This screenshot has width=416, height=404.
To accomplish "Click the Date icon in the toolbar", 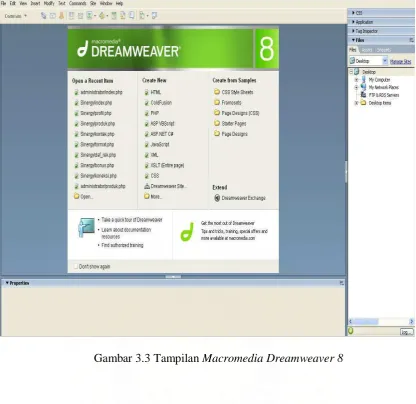I will point(114,16).
